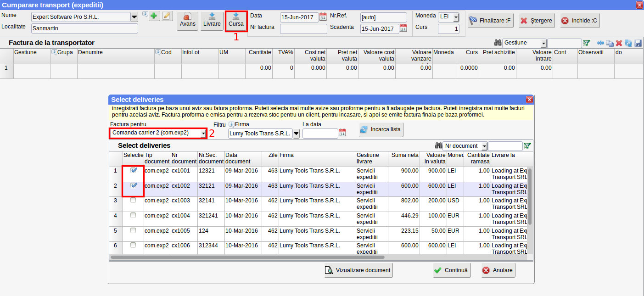Screen dimensions: 644x296
Task: Uncheck the selection box for cx1001
Action: tap(134, 170)
